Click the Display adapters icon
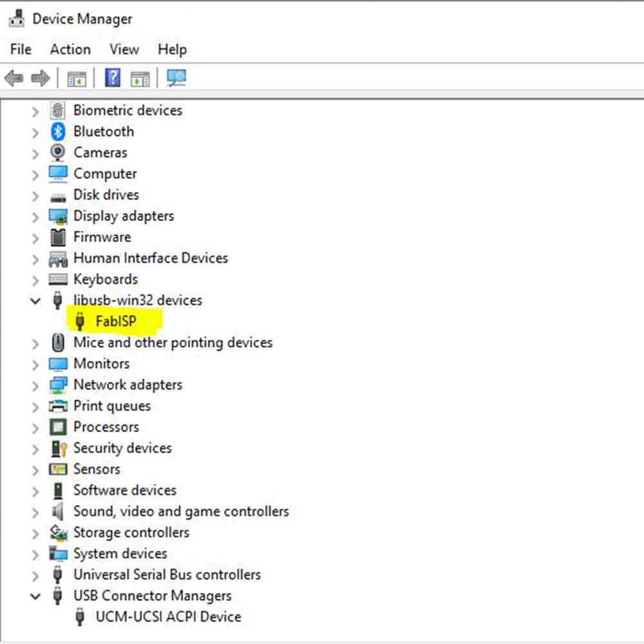Viewport: 644px width, 644px height. click(58, 216)
